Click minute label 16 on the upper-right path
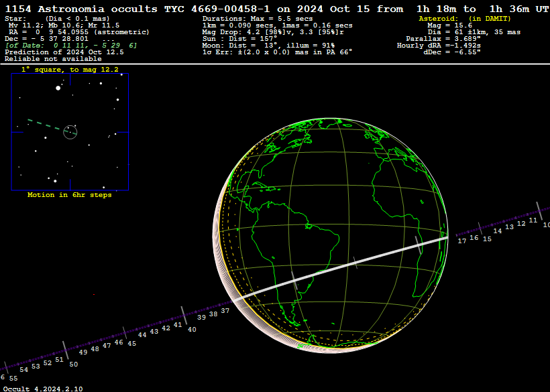 click(x=474, y=238)
